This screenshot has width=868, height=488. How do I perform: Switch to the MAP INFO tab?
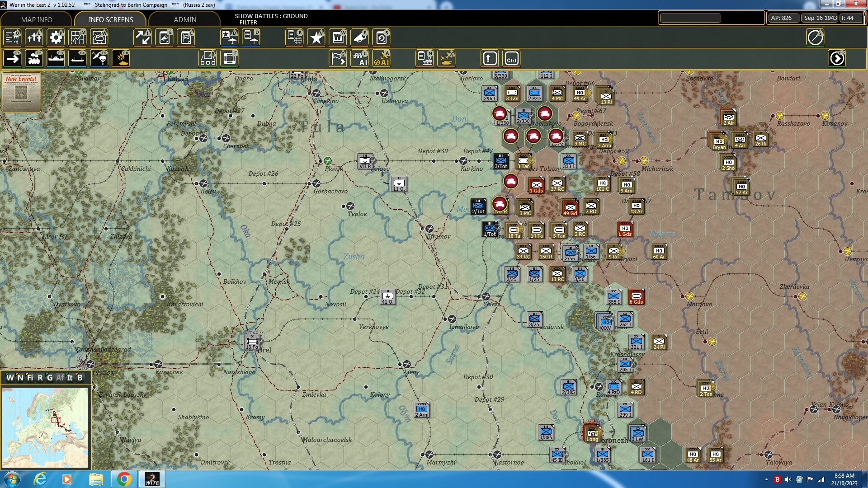(x=36, y=19)
